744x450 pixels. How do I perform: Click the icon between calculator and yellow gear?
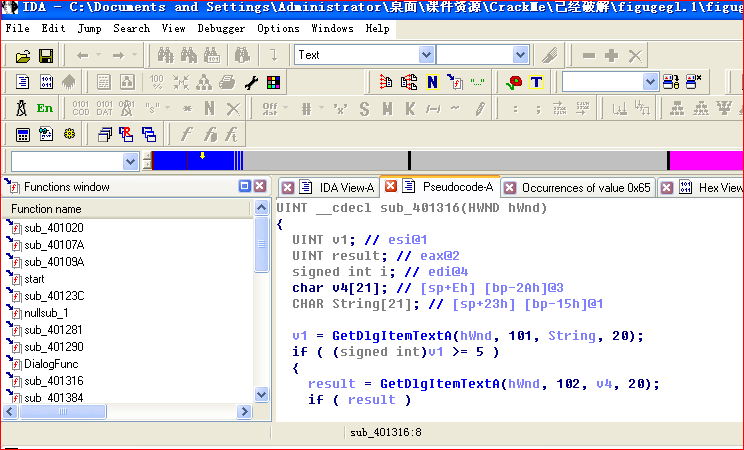coord(46,134)
